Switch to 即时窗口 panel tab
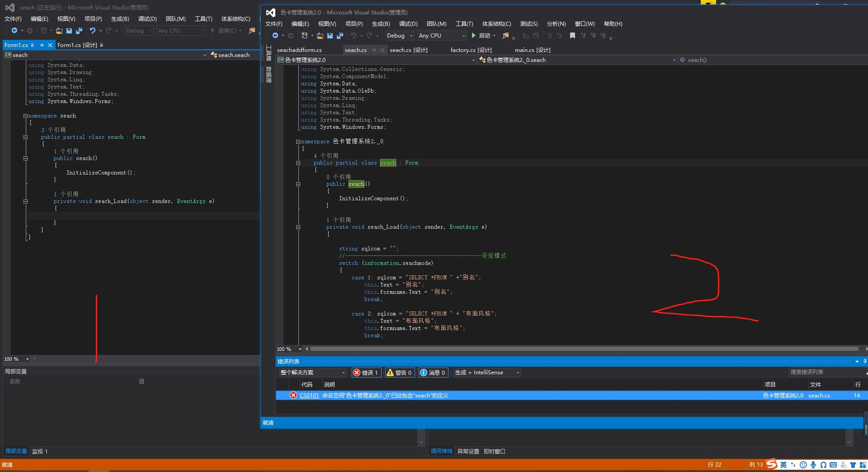 tap(494, 451)
